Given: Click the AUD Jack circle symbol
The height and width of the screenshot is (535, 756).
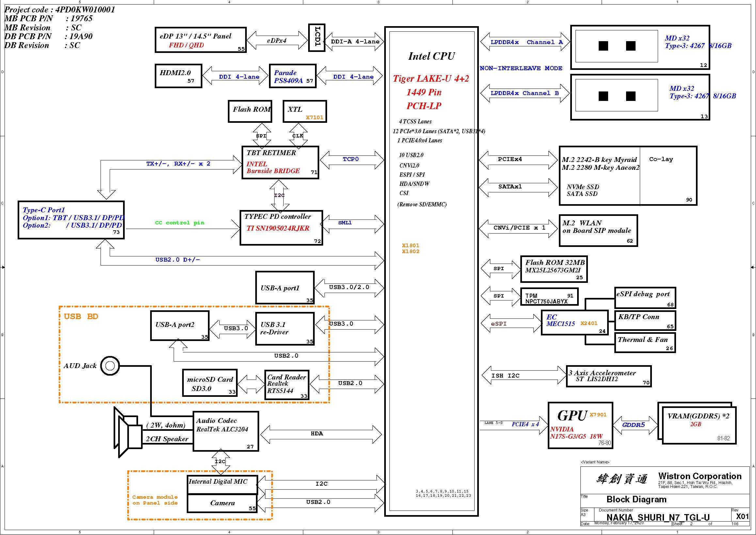Looking at the screenshot, I should (x=110, y=366).
